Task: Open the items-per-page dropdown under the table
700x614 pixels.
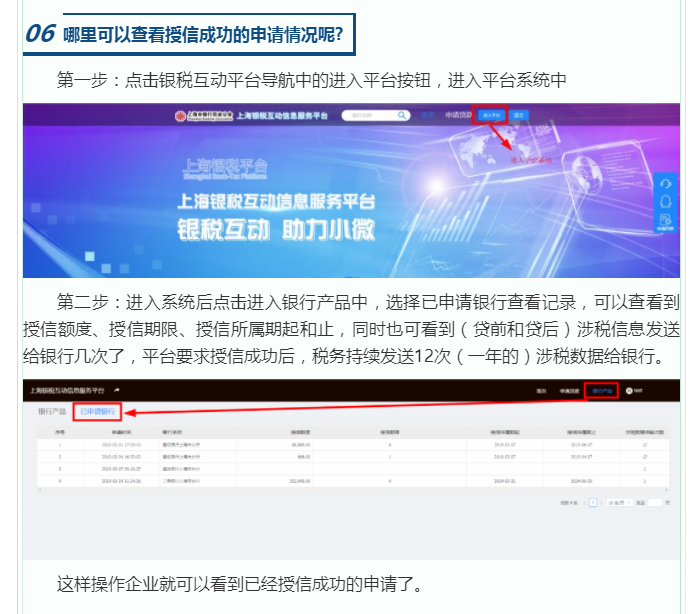Action: click(x=621, y=502)
